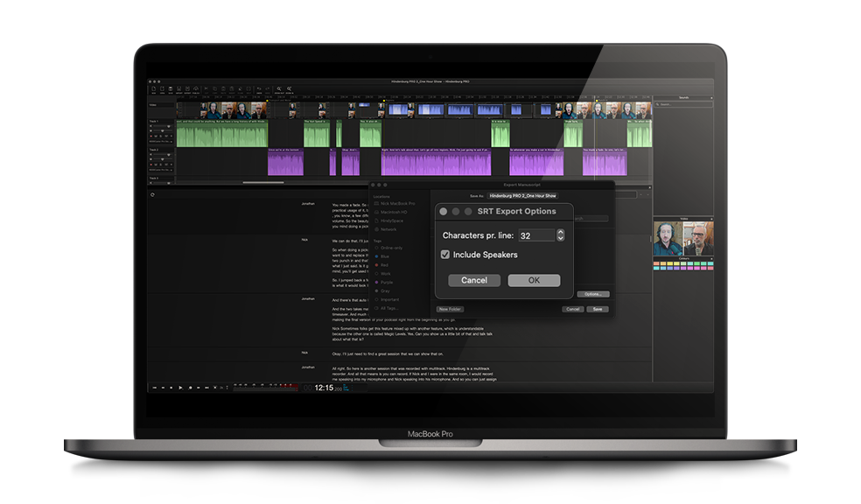
Task: Click the Video panel preview thumbnail
Action: pyautogui.click(x=683, y=238)
